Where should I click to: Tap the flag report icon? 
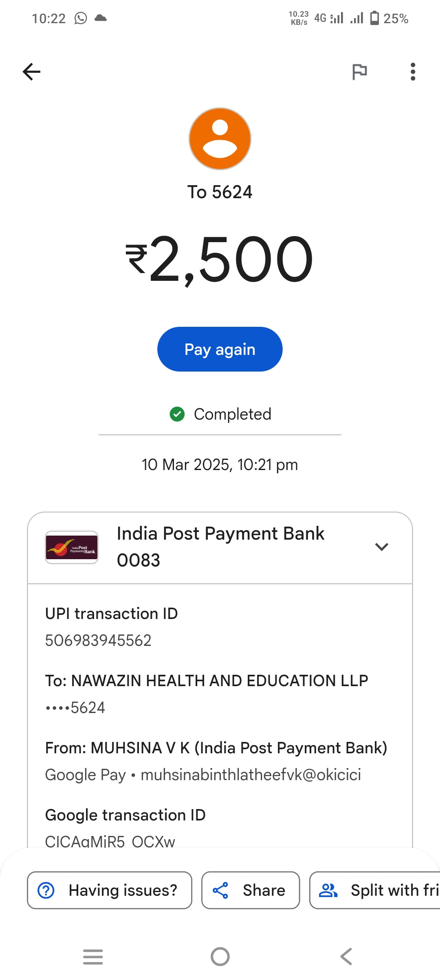tap(359, 72)
